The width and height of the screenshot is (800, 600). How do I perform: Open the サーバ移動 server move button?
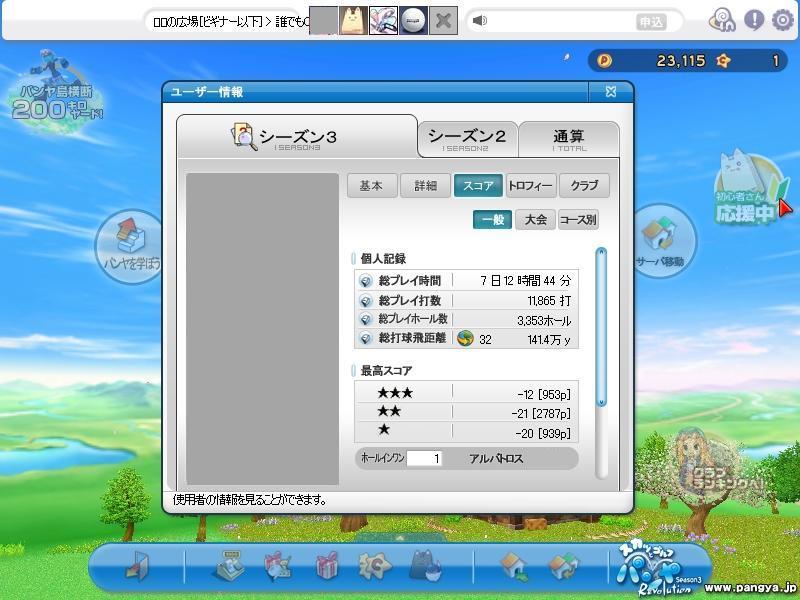pos(663,241)
